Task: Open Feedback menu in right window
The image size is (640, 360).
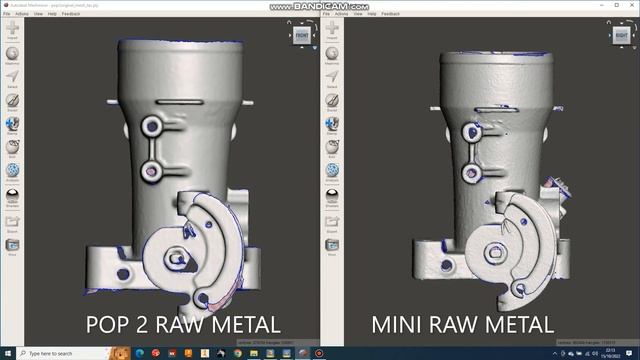Action: (x=390, y=14)
